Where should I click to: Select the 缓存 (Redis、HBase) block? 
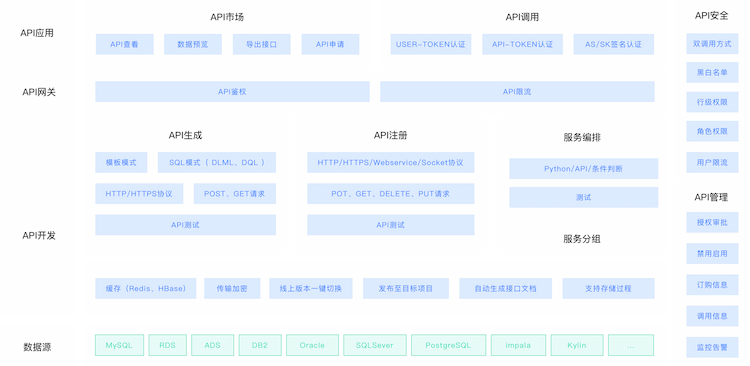145,288
